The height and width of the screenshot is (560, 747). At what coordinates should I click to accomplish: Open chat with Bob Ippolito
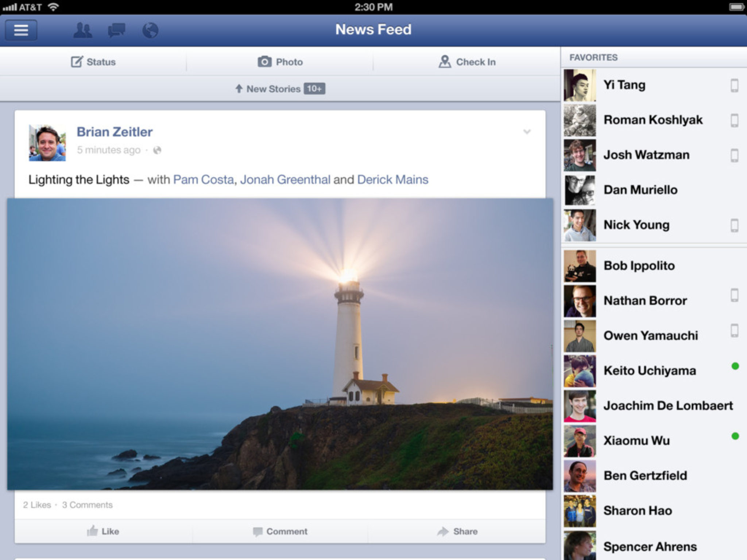click(654, 266)
